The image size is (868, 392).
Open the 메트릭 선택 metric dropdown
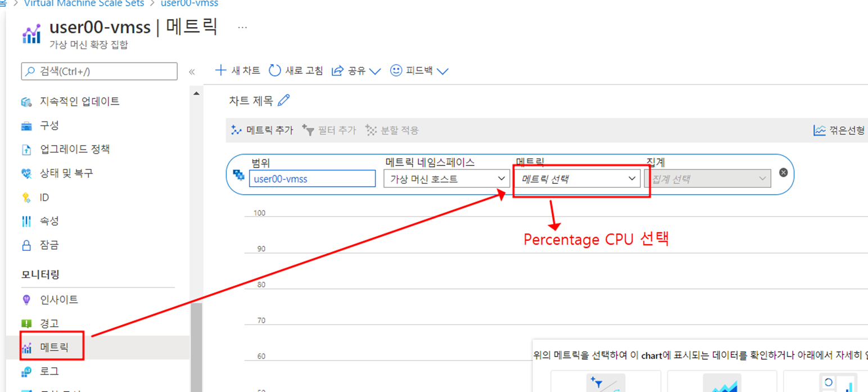576,179
